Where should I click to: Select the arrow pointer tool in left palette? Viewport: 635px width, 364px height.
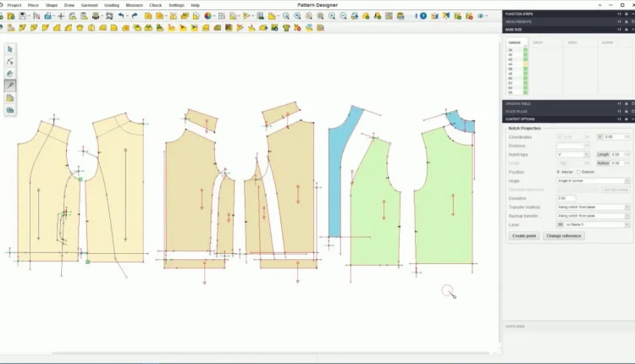(10, 49)
